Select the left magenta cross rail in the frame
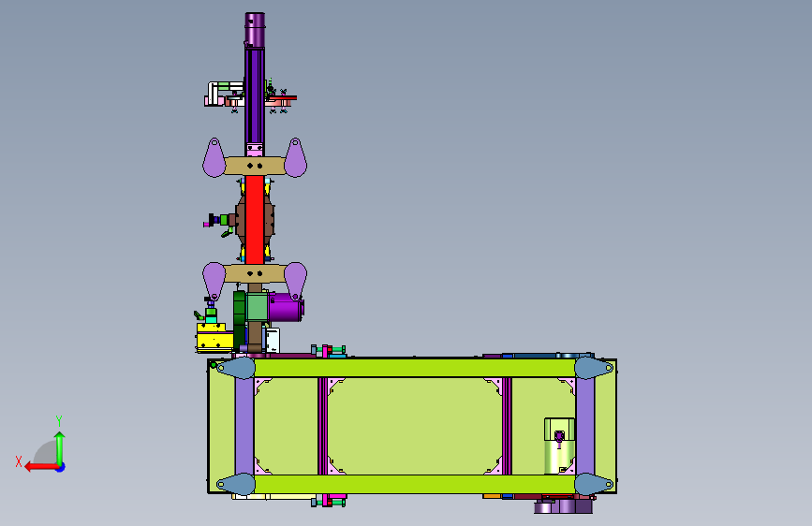This screenshot has height=526, width=812. coord(322,426)
